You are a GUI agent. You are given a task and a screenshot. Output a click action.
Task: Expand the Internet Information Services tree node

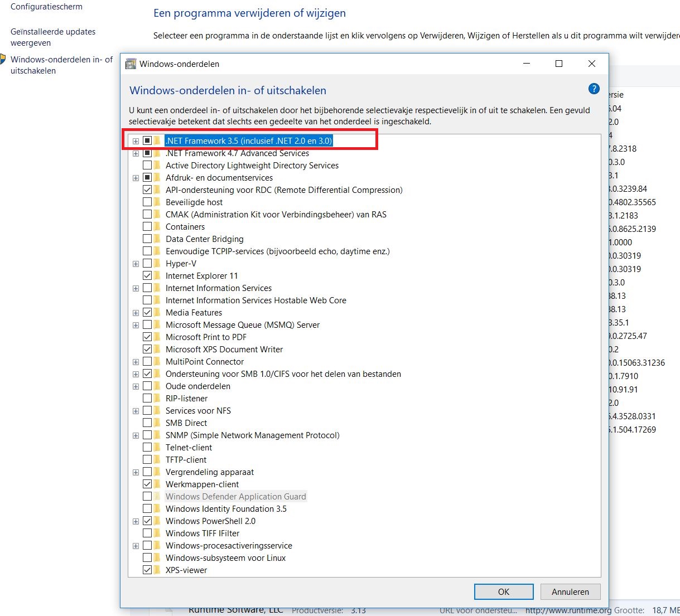pyautogui.click(x=136, y=288)
